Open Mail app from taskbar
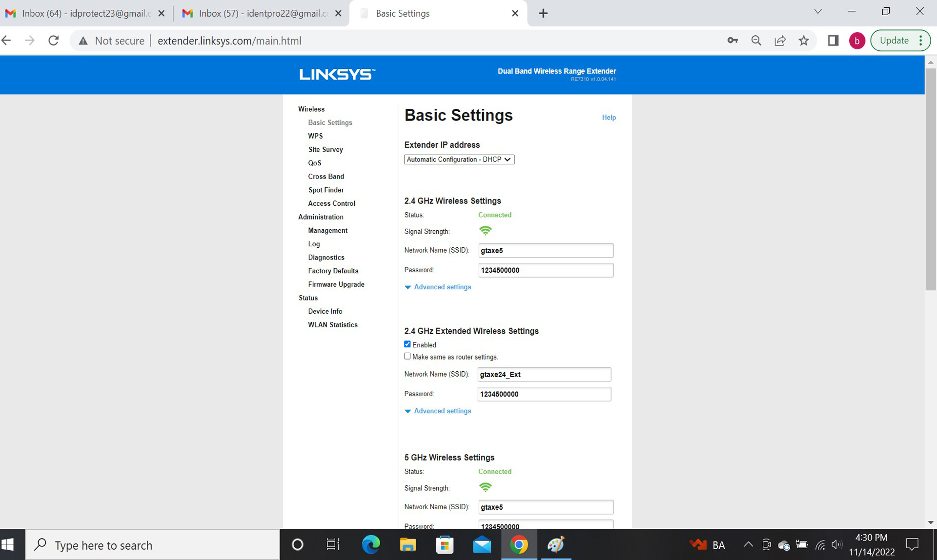The height and width of the screenshot is (560, 937). pos(482,544)
